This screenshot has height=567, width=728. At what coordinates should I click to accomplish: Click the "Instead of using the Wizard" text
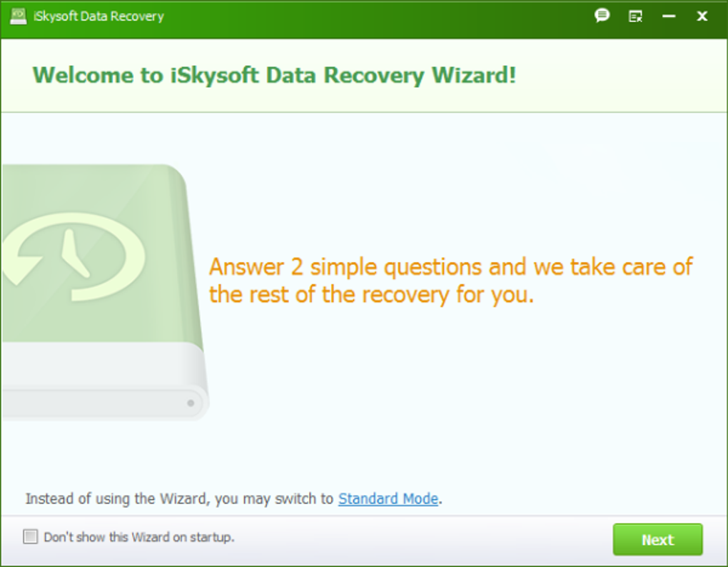click(x=179, y=498)
